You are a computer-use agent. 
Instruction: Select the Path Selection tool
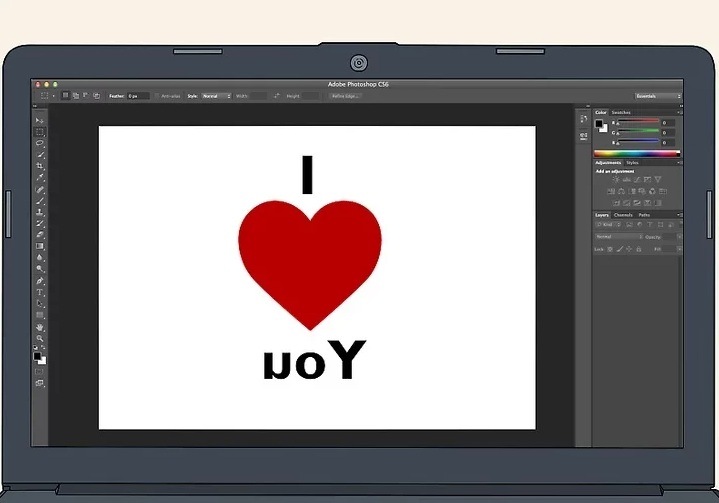(39, 304)
